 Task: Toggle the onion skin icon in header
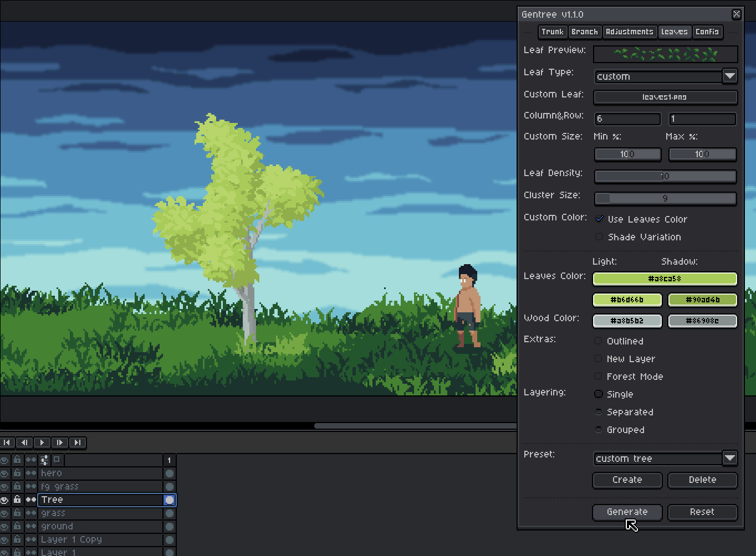click(x=57, y=460)
